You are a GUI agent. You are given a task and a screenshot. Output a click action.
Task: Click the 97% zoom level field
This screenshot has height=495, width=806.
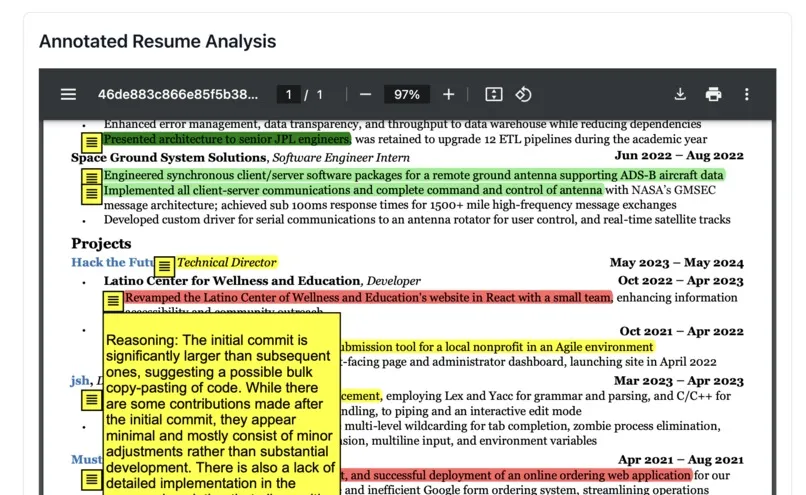(407, 95)
